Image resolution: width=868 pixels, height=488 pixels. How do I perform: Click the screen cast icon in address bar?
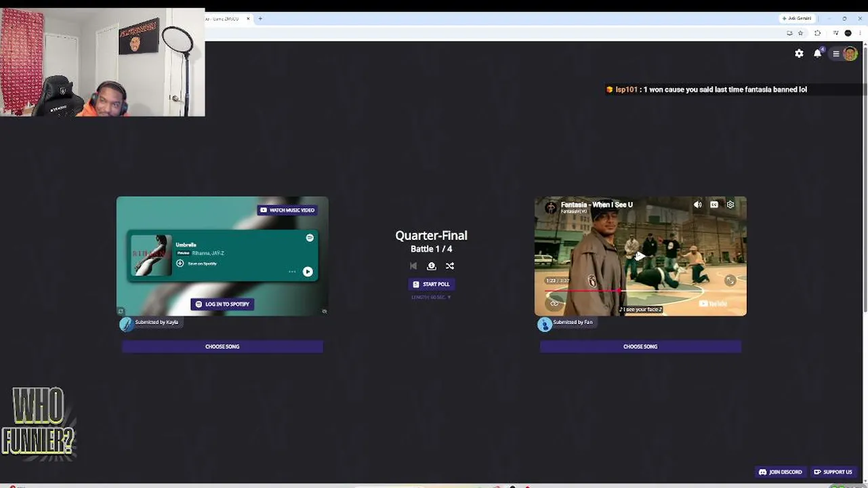point(789,33)
